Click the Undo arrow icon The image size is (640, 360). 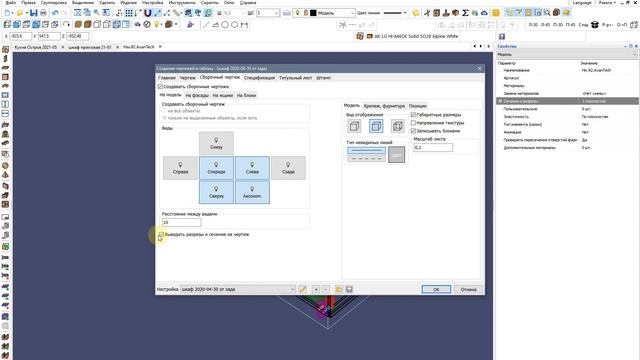click(55, 13)
